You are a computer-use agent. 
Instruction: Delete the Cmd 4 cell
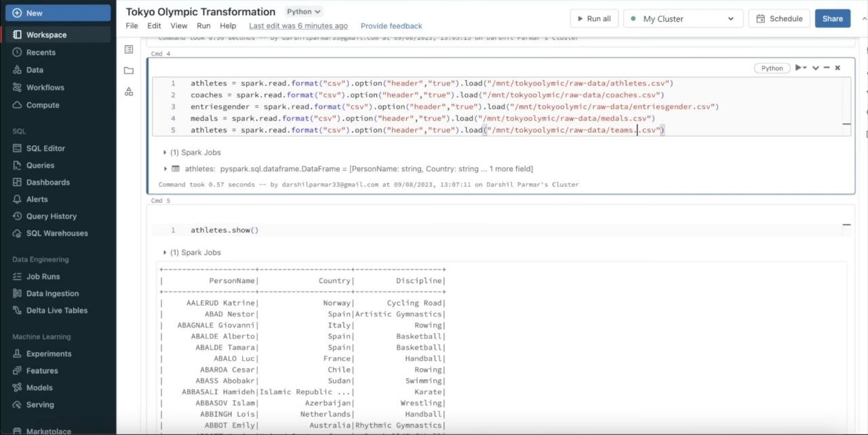click(x=837, y=68)
